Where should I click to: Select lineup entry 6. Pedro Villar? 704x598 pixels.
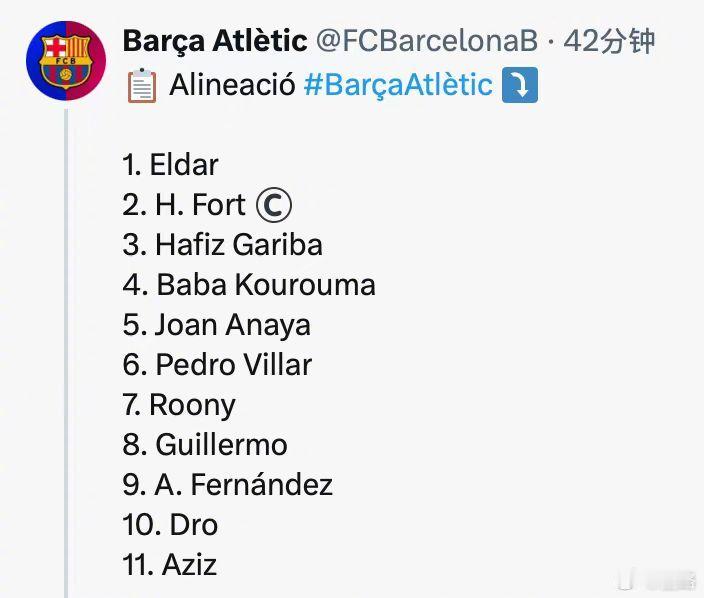pos(217,365)
